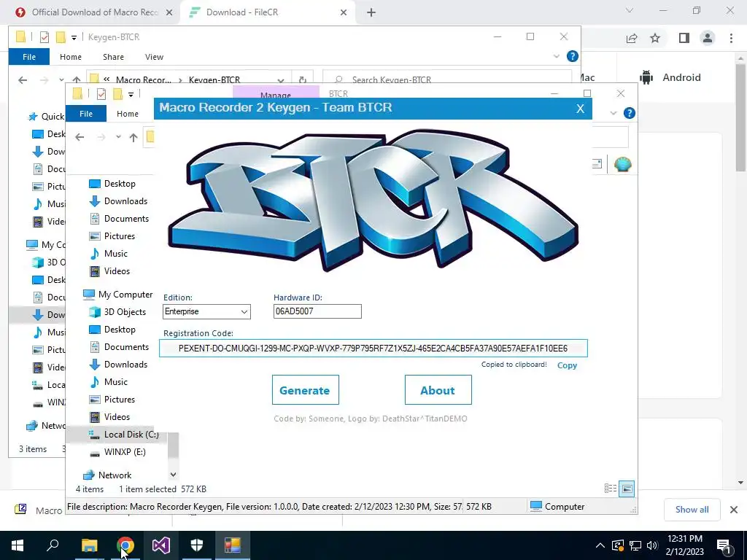Click the Hardware ID input field
This screenshot has width=747, height=560.
click(x=317, y=311)
